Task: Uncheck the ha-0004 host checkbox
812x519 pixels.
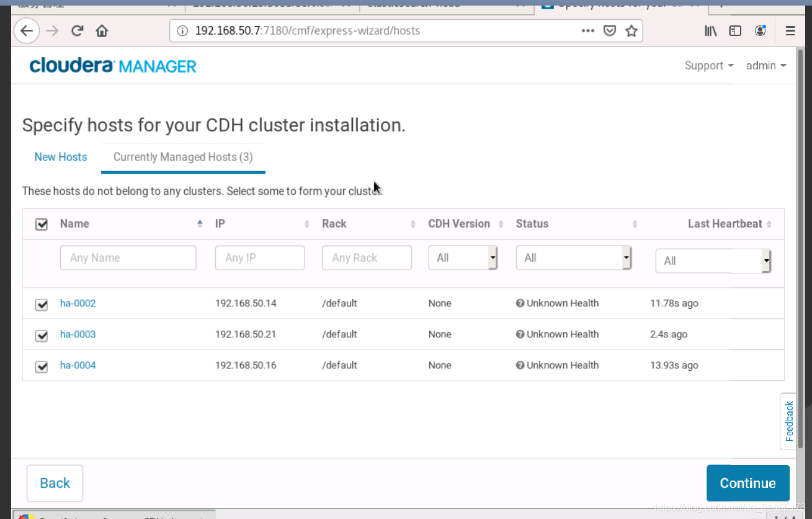Action: (42, 366)
